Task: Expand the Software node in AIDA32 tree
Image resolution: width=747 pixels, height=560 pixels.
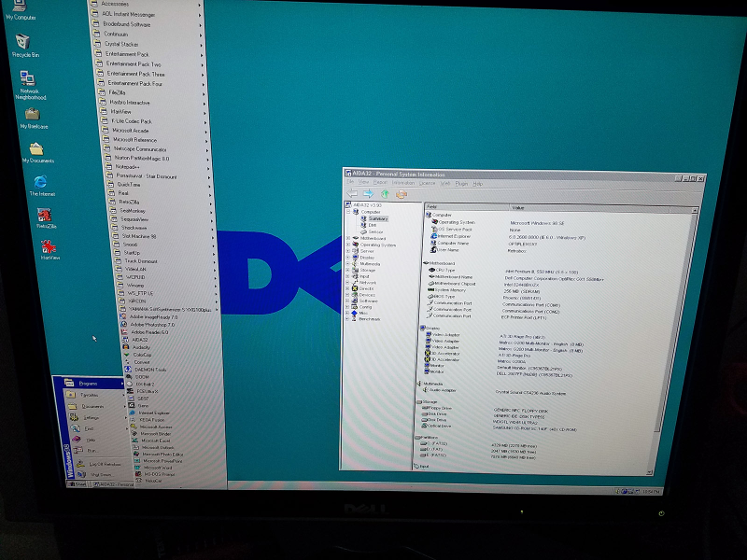Action: click(x=348, y=301)
